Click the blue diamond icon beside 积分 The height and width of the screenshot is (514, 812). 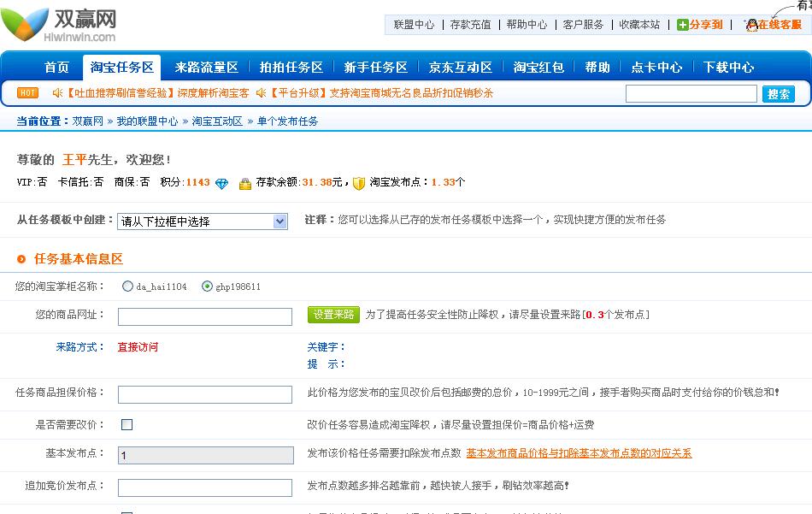pyautogui.click(x=221, y=183)
